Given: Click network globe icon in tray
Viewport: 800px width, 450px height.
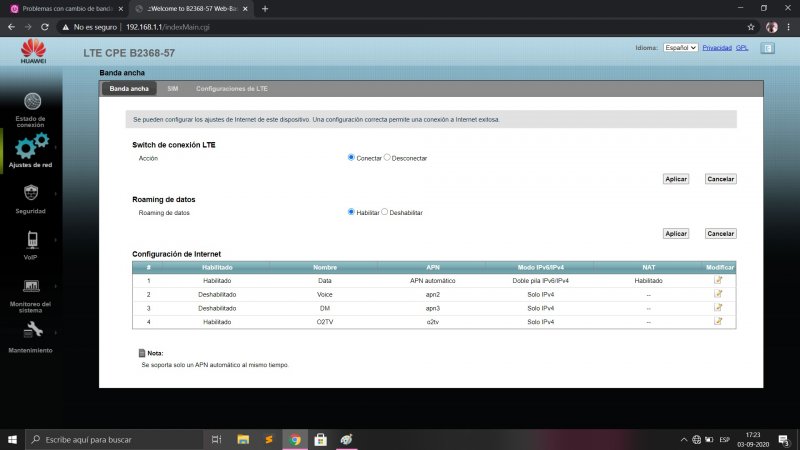Looking at the screenshot, I should click(x=696, y=439).
